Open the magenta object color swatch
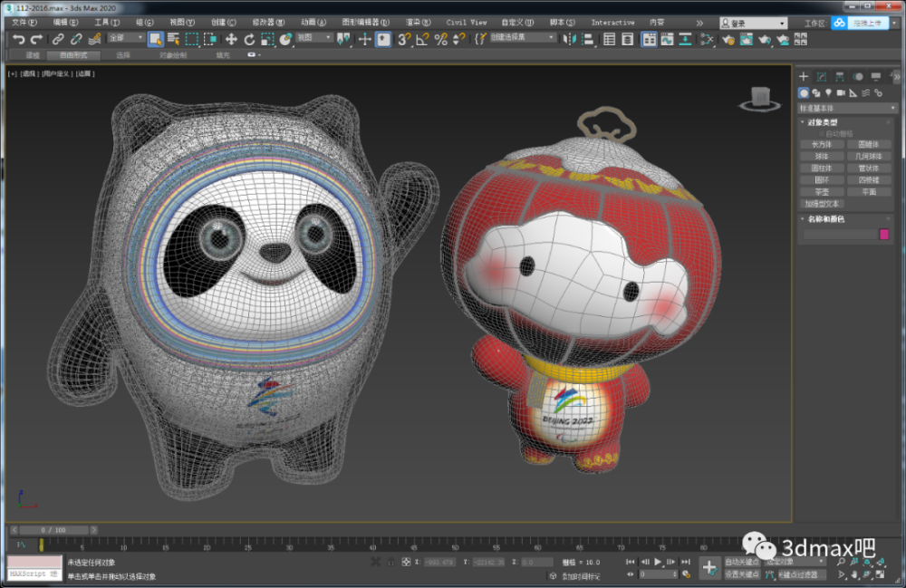906x588 pixels. pyautogui.click(x=884, y=234)
